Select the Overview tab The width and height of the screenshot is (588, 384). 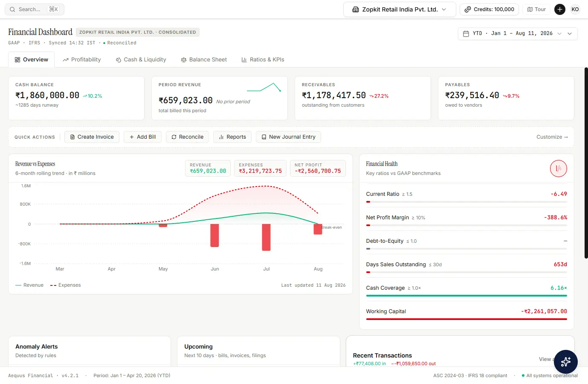tap(32, 60)
